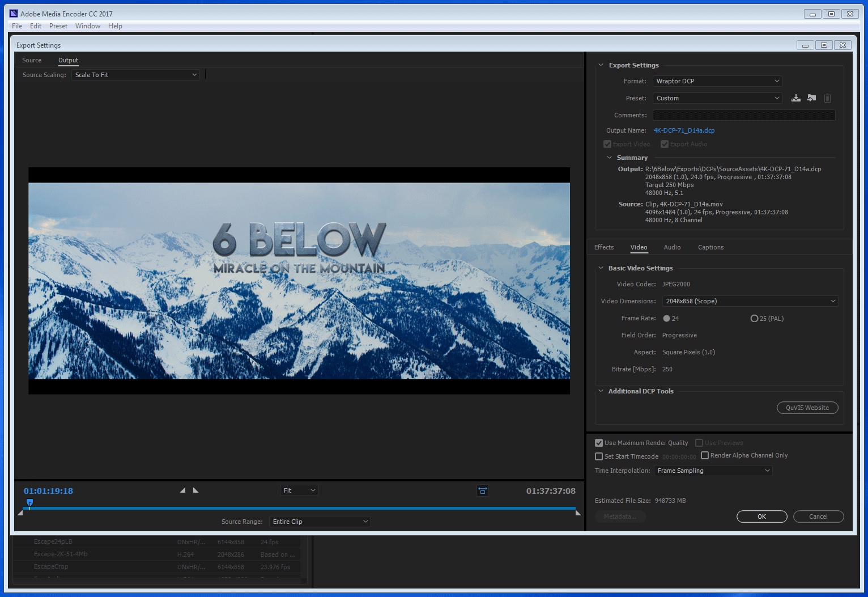Click the 6 Below video preview
This screenshot has height=597, width=868.
299,281
